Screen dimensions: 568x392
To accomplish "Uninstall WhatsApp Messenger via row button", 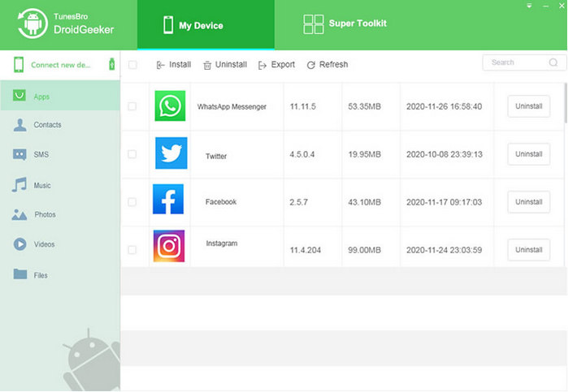I will [529, 106].
